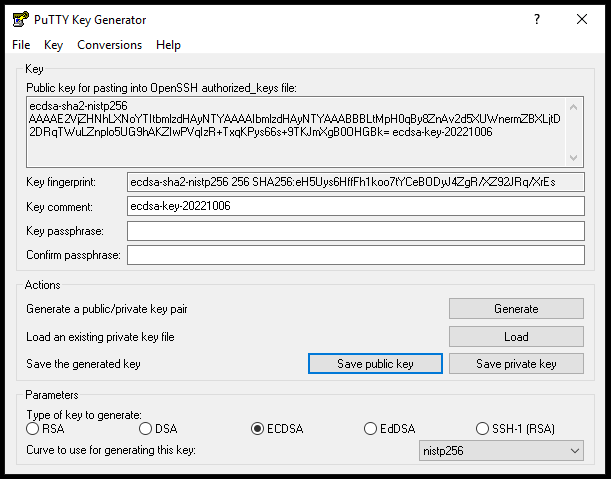The image size is (611, 479).
Task: Click 'Curve to use for generating this key:' label
Action: (x=111, y=450)
